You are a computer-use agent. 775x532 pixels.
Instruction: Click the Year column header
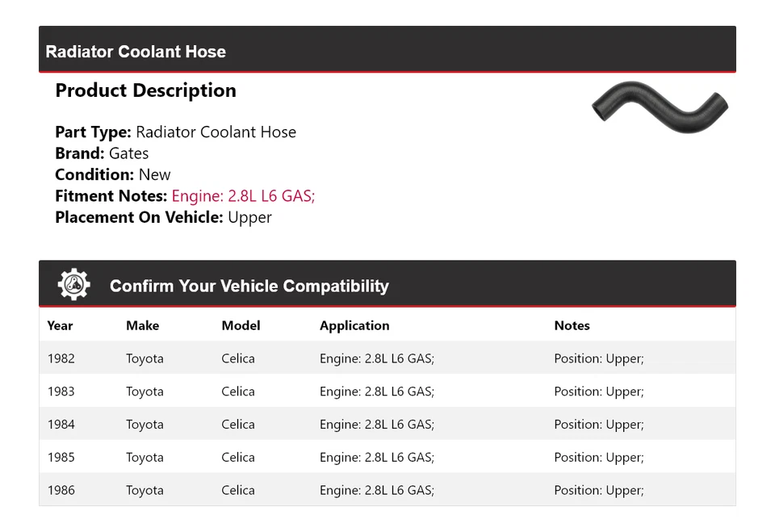pos(60,325)
